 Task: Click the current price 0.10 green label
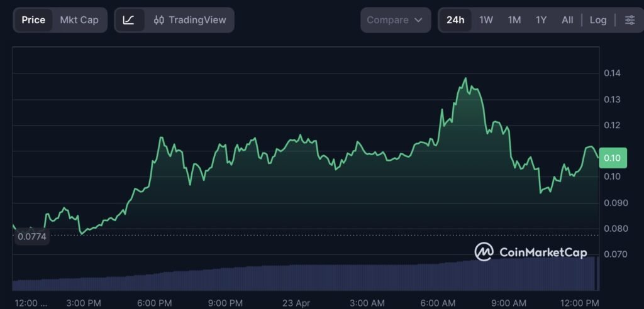(611, 157)
